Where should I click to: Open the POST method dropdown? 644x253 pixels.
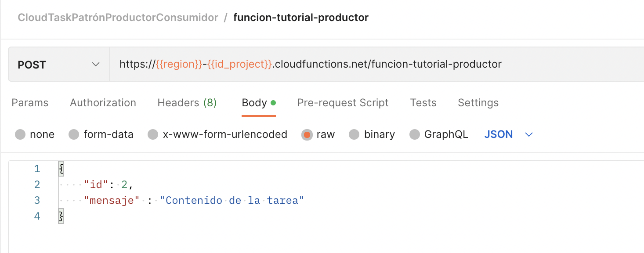pyautogui.click(x=59, y=65)
